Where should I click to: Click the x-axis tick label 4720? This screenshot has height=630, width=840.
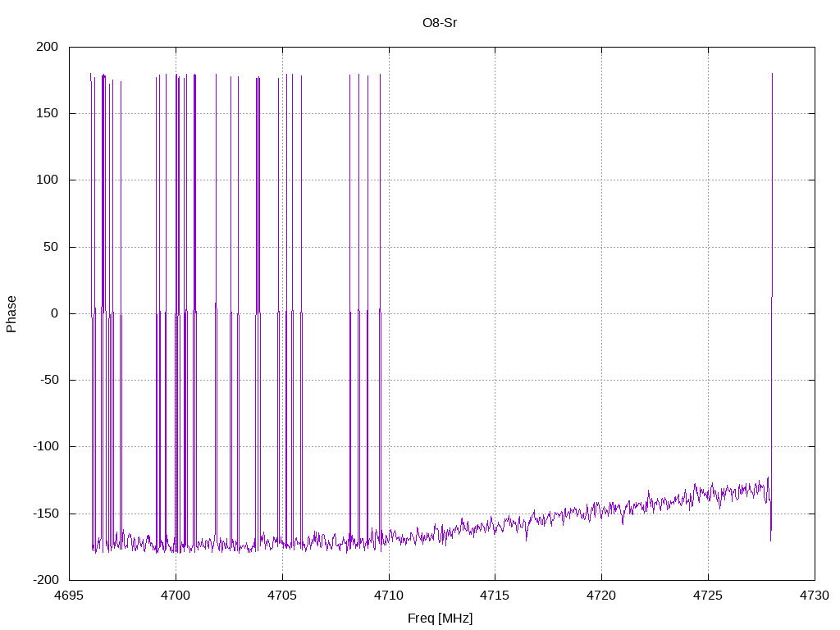[x=601, y=596]
